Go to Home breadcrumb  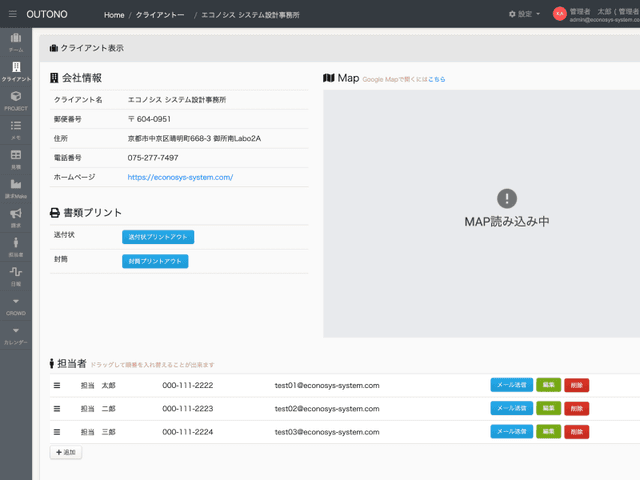(x=113, y=15)
